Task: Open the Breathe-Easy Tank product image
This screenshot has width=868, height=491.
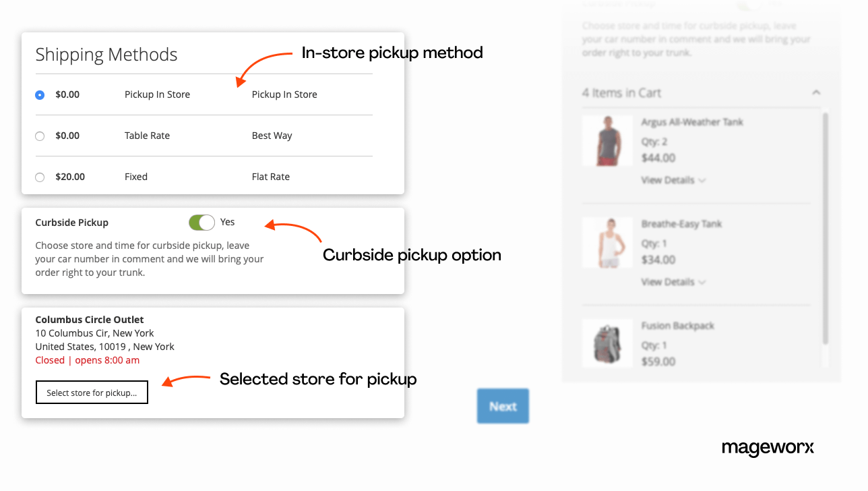Action: point(607,243)
